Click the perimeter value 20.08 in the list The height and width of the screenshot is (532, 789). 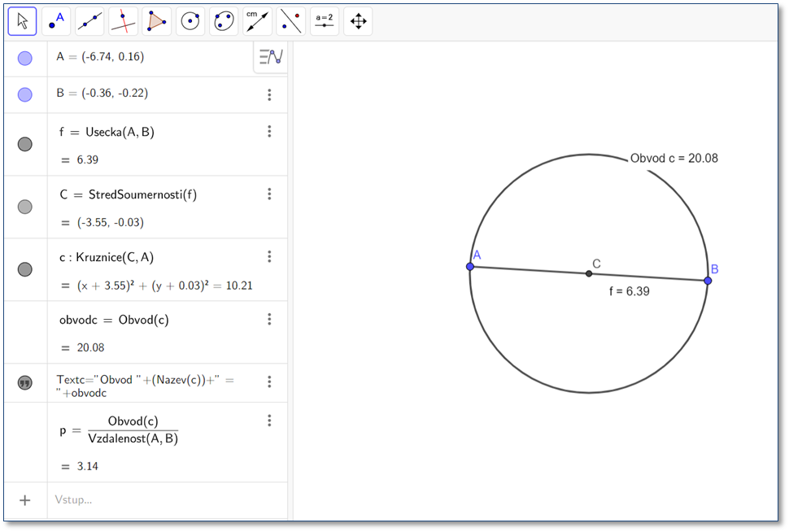(x=90, y=348)
